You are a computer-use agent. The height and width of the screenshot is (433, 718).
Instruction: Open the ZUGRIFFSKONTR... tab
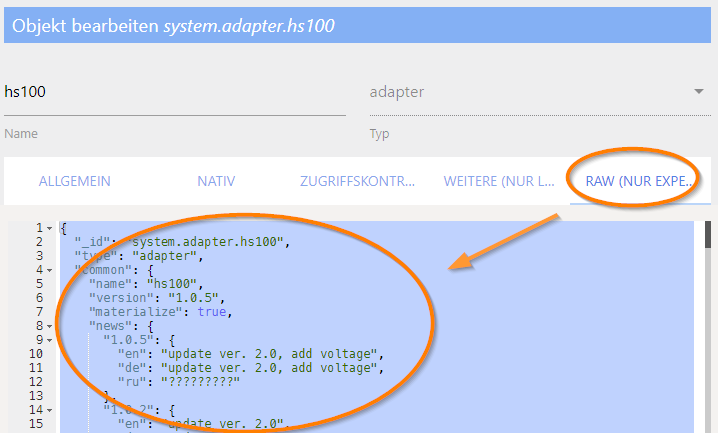click(x=357, y=181)
